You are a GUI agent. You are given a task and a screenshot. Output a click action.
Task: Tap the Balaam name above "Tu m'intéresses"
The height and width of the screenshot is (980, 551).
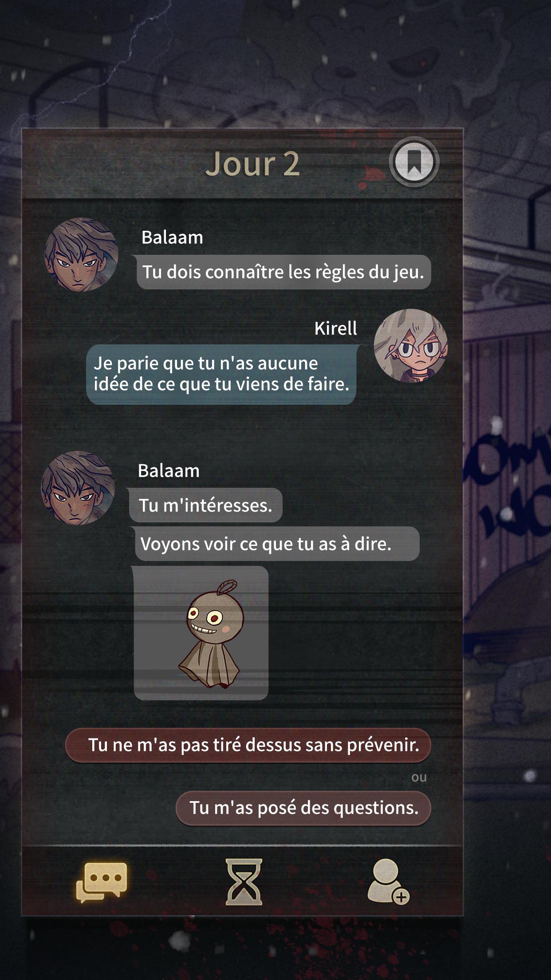click(x=169, y=471)
